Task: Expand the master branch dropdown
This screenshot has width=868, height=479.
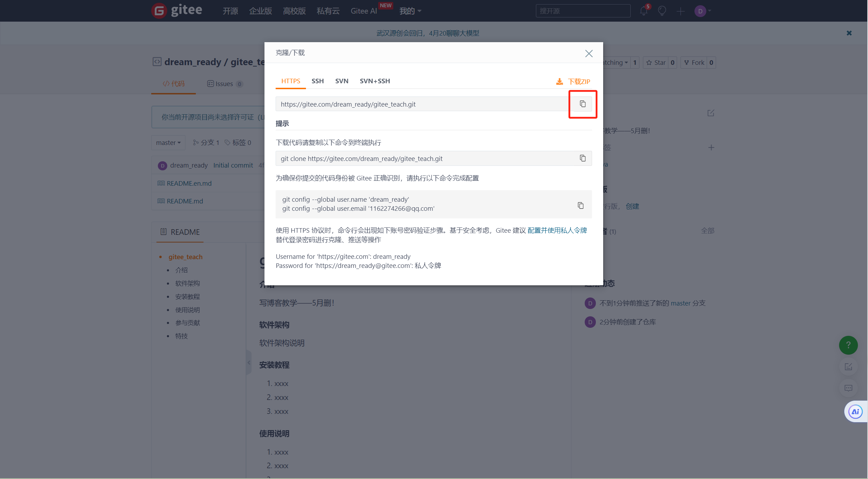Action: pos(168,142)
